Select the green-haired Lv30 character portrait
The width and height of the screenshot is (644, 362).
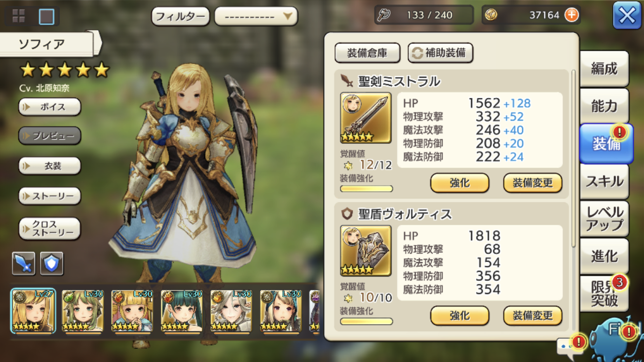coord(82,311)
